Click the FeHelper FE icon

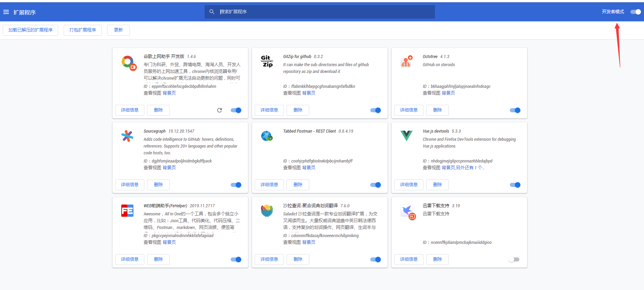pos(127,211)
